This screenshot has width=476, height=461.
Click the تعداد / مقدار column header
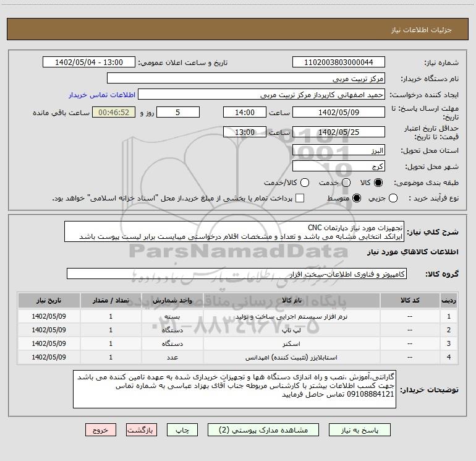click(111, 300)
